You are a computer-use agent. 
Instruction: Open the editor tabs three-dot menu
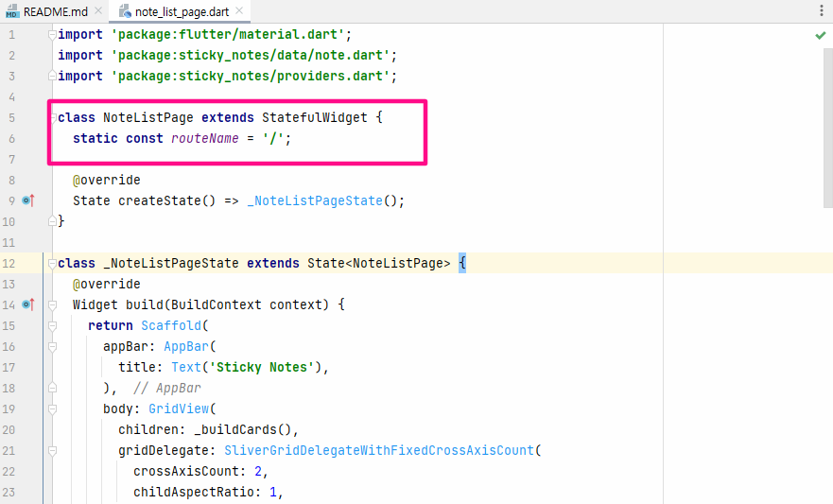coord(821,11)
